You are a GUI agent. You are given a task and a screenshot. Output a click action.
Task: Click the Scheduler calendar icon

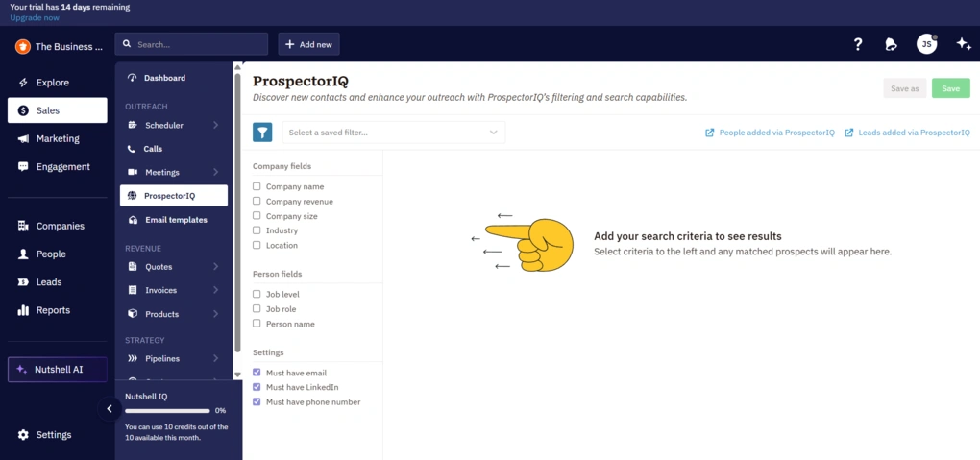[133, 125]
